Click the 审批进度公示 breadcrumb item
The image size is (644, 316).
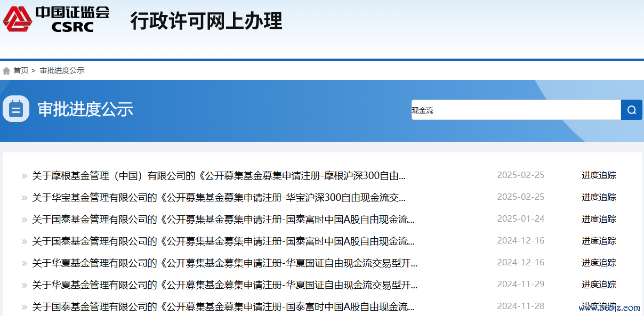pos(62,70)
